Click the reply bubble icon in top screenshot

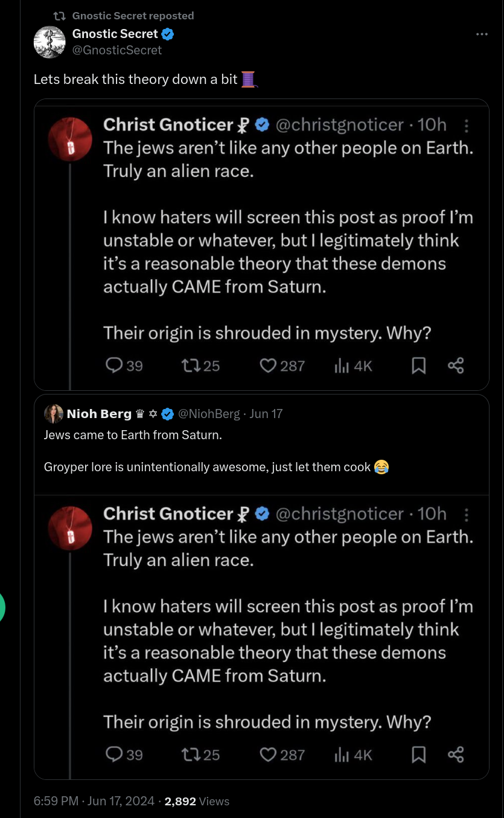coord(114,366)
